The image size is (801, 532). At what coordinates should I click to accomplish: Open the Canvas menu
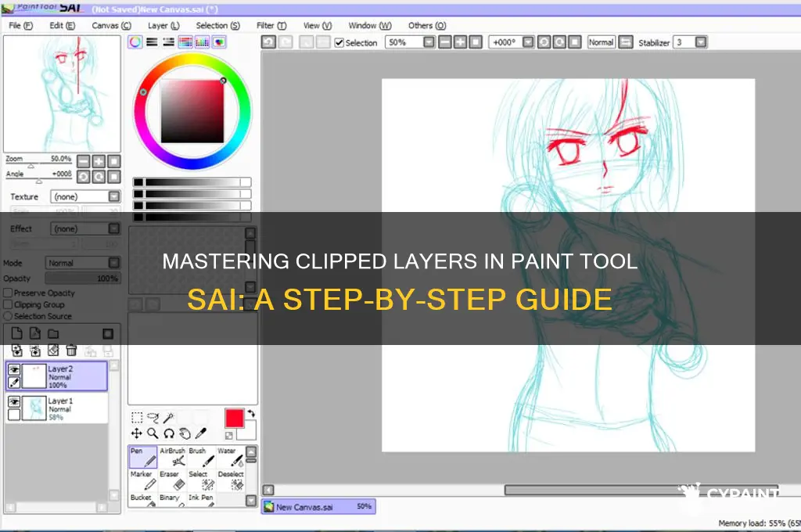[x=111, y=26]
